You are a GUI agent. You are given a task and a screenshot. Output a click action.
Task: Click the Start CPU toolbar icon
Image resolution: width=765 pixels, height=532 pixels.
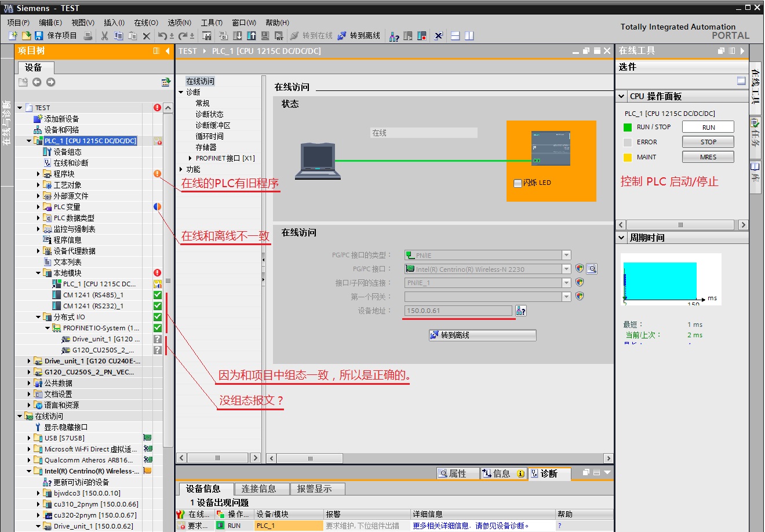click(408, 36)
